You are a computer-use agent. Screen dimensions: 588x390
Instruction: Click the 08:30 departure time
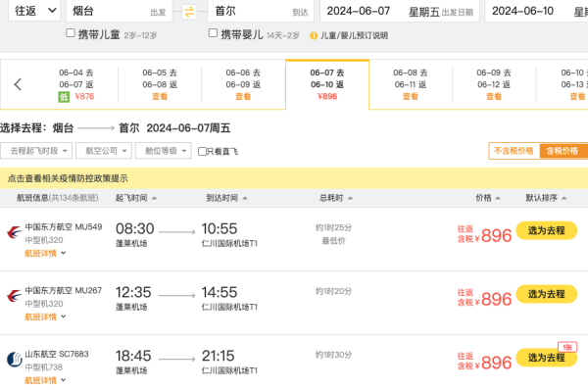(x=134, y=228)
